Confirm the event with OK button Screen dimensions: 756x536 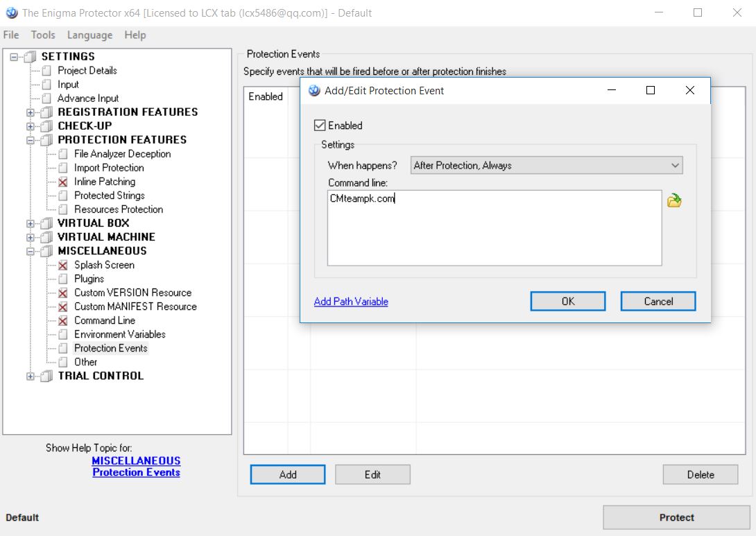click(568, 301)
